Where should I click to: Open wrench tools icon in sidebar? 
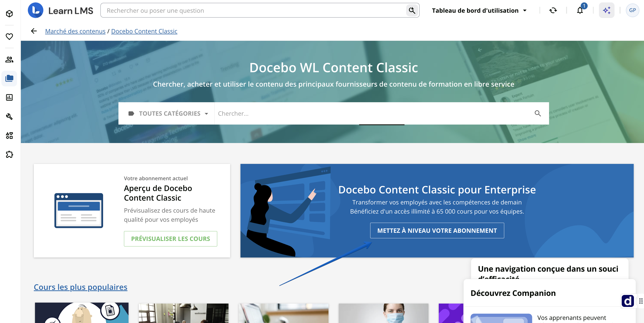[9, 117]
